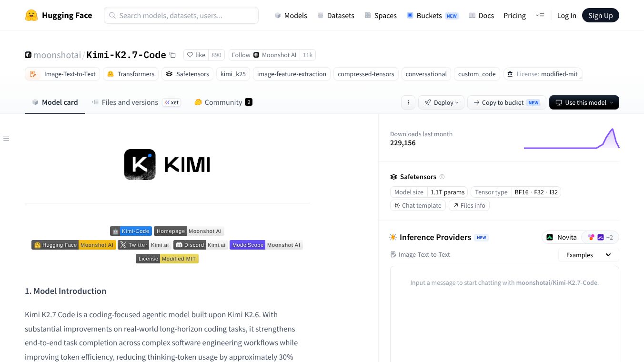
Task: Go to Datasets in top navigation
Action: [x=336, y=16]
